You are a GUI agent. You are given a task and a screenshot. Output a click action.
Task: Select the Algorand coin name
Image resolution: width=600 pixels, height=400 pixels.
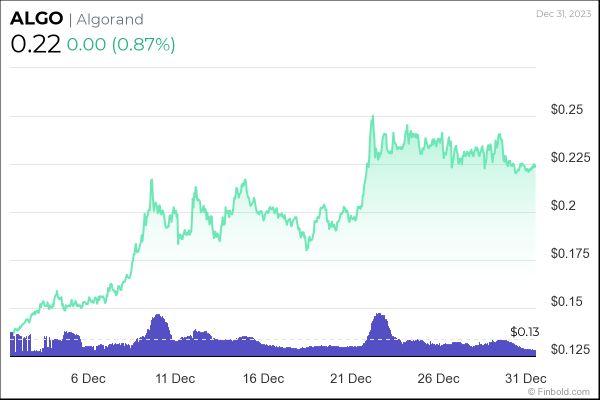pyautogui.click(x=109, y=19)
